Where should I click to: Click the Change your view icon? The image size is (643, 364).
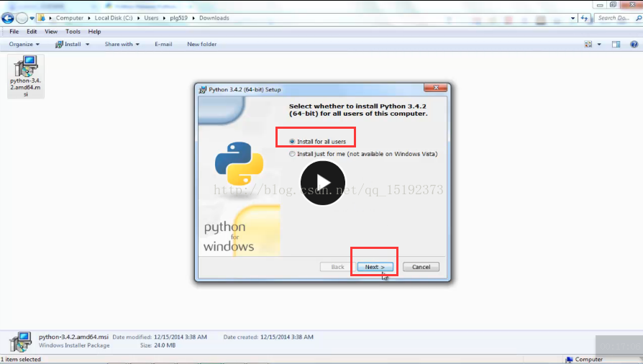click(x=588, y=45)
